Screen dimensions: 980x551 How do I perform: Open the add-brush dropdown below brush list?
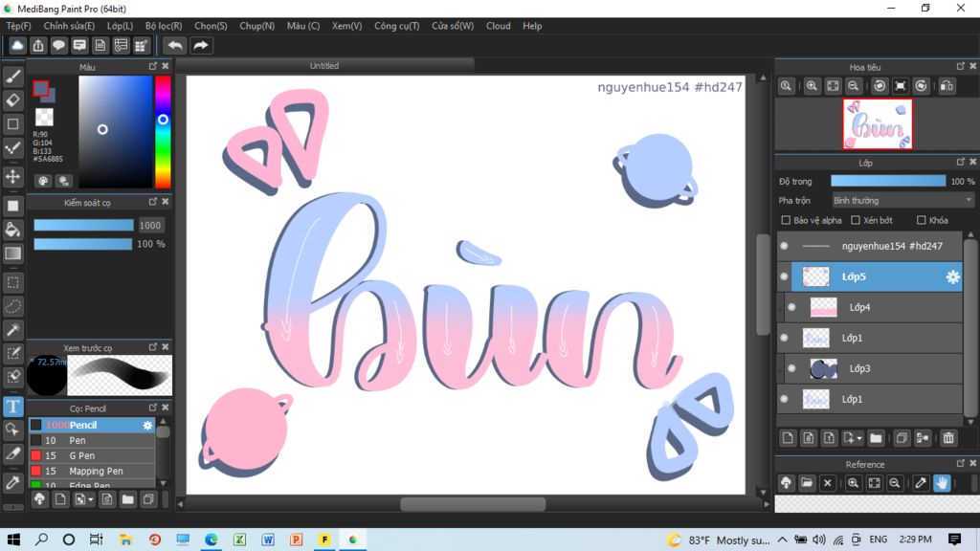coord(84,499)
